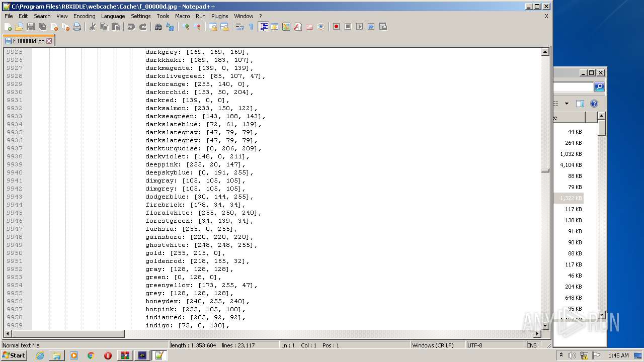Undo the last edit via toolbar

[131, 27]
